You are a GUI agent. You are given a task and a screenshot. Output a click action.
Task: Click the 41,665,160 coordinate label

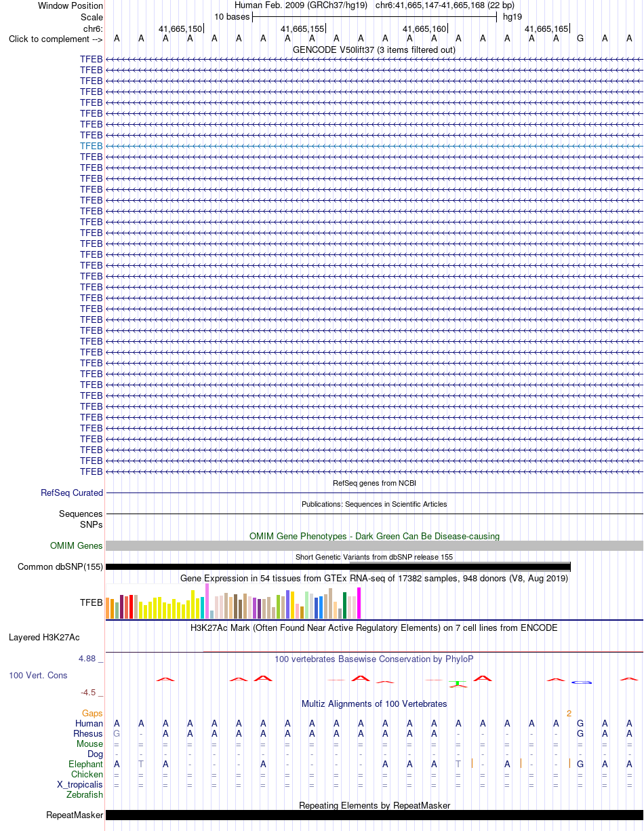point(424,29)
